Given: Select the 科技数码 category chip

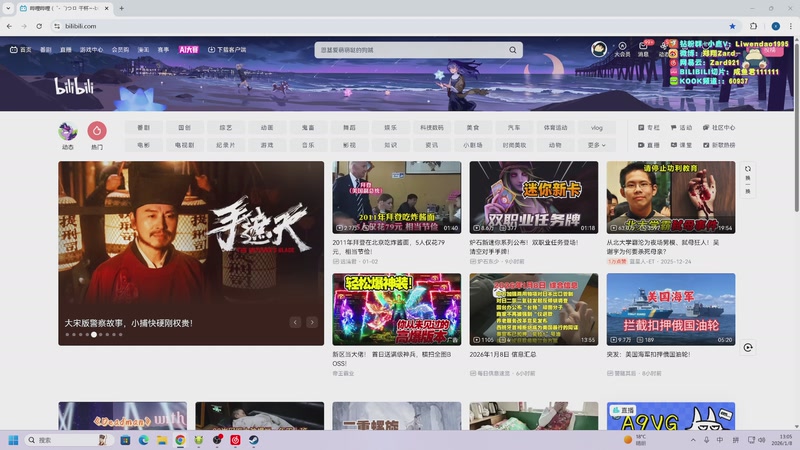Looking at the screenshot, I should pyautogui.click(x=432, y=128).
